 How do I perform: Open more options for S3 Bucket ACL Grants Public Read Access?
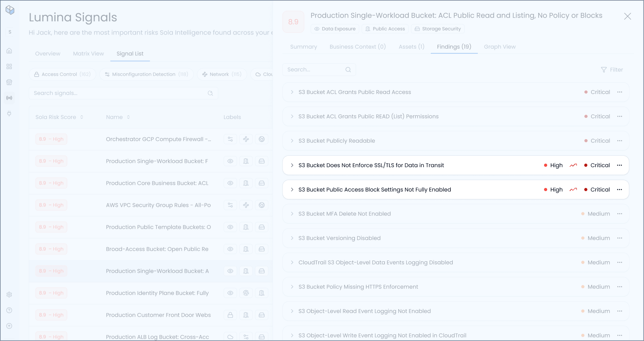pyautogui.click(x=620, y=92)
